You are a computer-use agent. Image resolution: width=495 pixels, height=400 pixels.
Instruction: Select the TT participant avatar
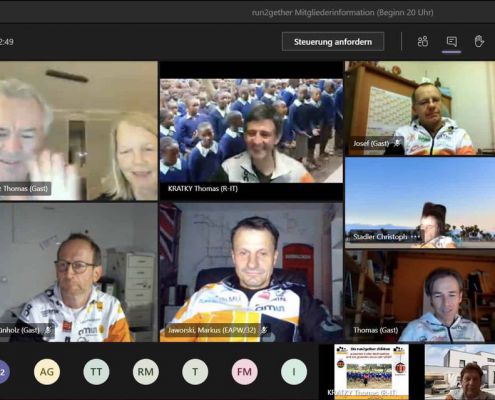click(x=96, y=371)
